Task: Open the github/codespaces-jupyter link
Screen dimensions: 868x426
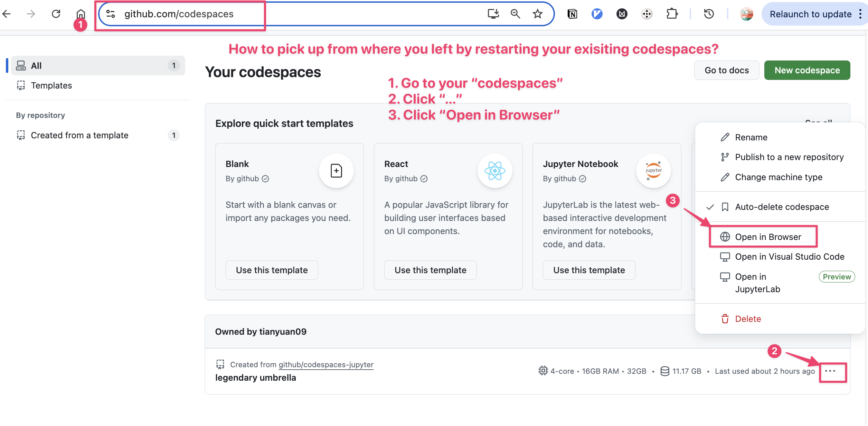Action: coord(326,364)
